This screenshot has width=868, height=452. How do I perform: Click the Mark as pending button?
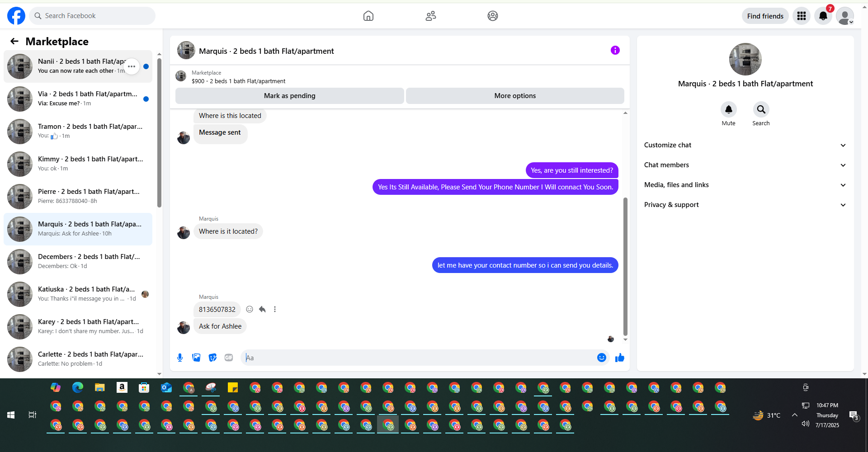290,96
